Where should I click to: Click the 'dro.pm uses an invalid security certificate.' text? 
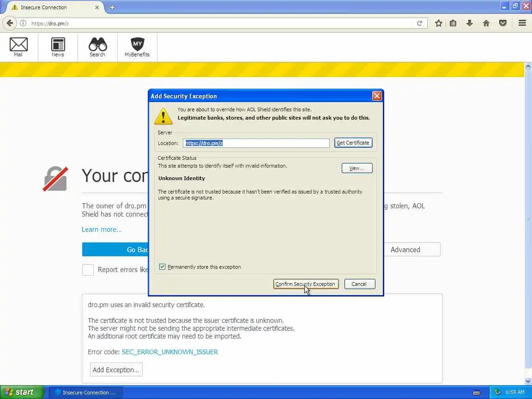(146, 305)
